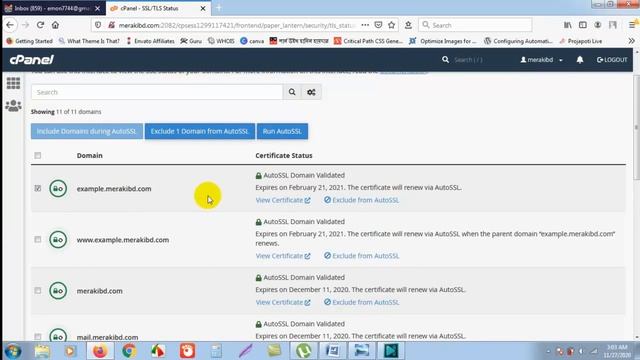Image resolution: width=640 pixels, height=360 pixels.
Task: Open the notifications bell
Action: 580,60
